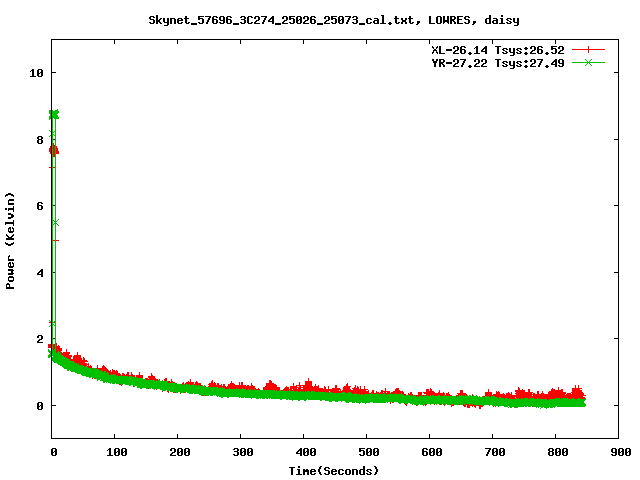
Task: Click the x-axis tick label 900
Action: tap(621, 452)
